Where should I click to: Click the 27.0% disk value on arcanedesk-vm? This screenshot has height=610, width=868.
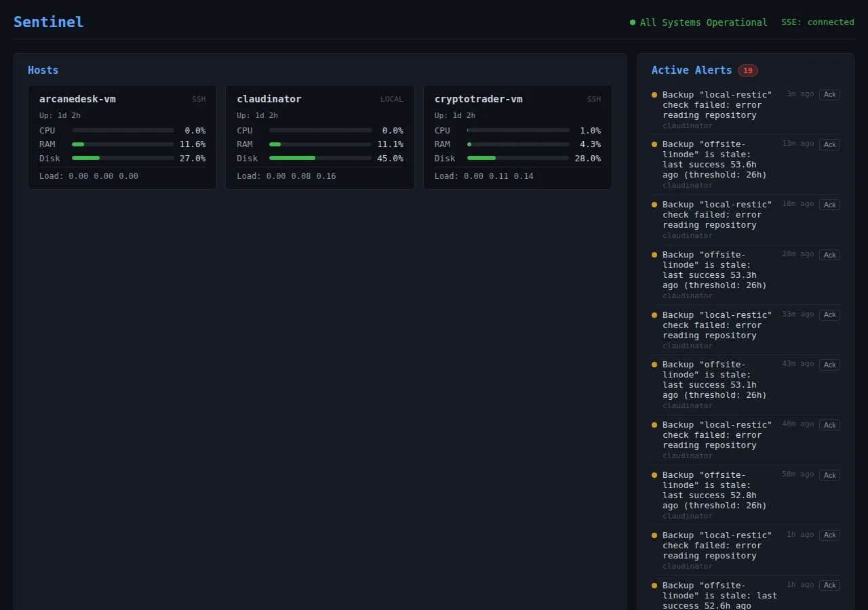coord(193,159)
